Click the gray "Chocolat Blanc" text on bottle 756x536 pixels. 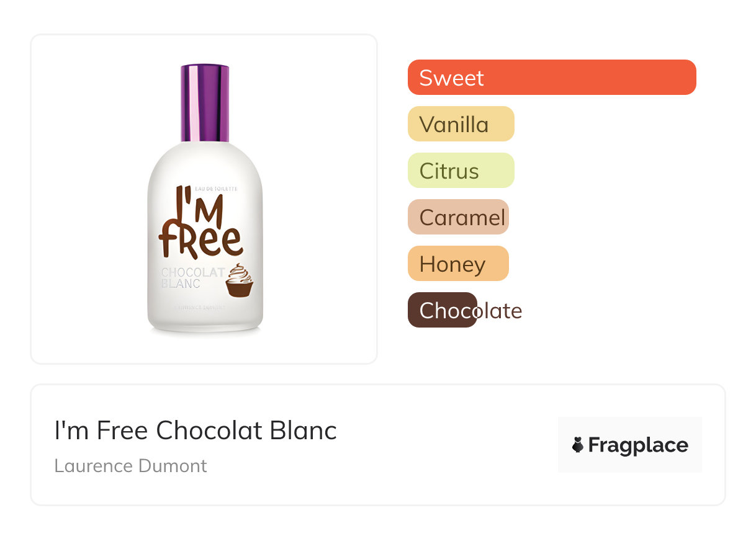191,278
